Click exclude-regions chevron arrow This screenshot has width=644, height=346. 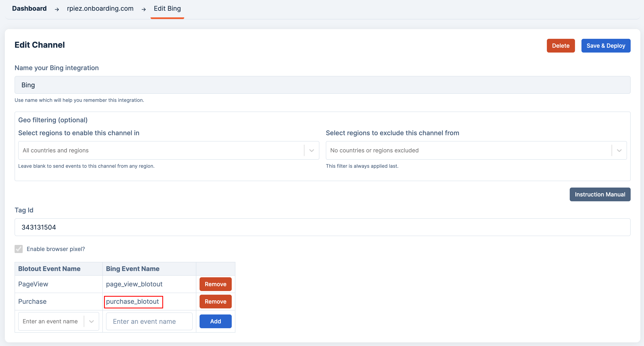619,151
